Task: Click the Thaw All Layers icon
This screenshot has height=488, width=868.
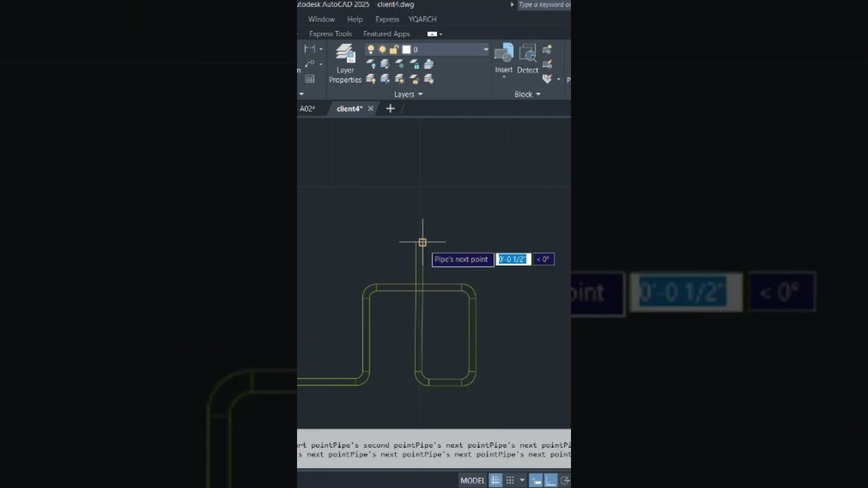Action: [x=399, y=79]
